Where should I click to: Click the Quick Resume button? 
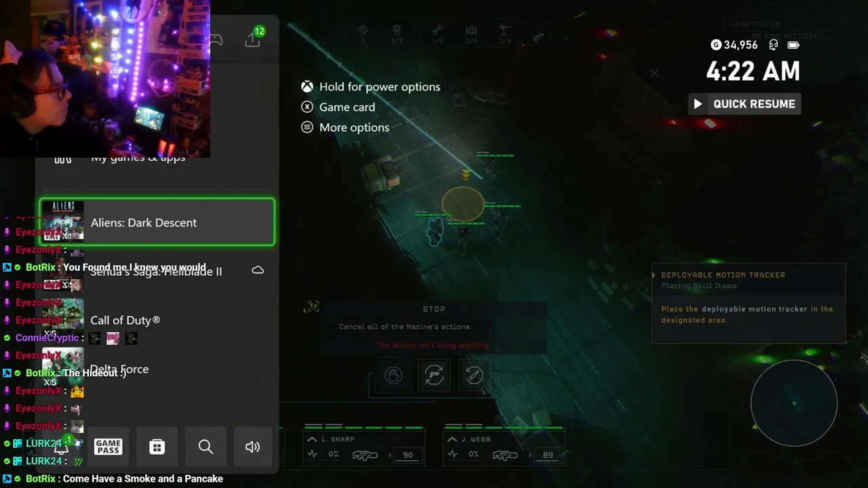click(745, 104)
